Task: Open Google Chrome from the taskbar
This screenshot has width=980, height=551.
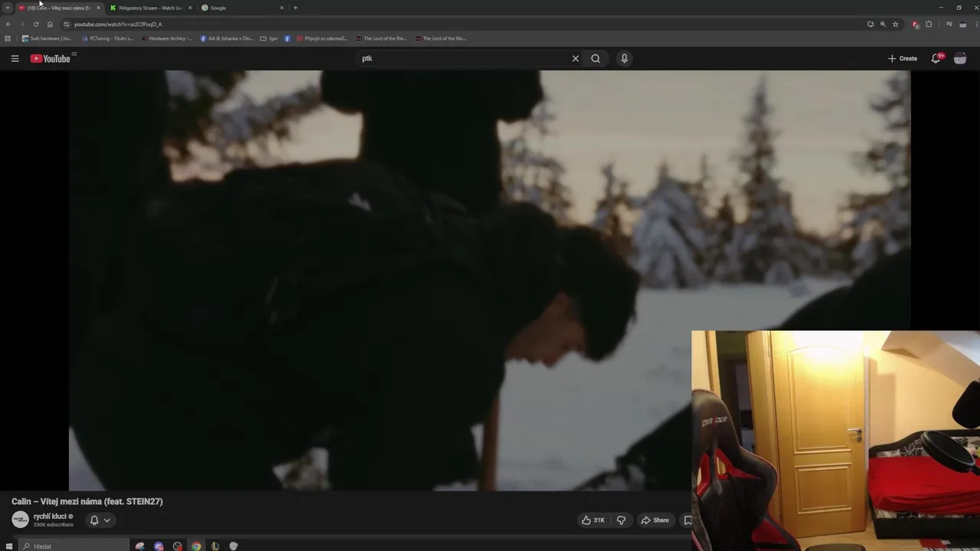Action: tap(196, 546)
